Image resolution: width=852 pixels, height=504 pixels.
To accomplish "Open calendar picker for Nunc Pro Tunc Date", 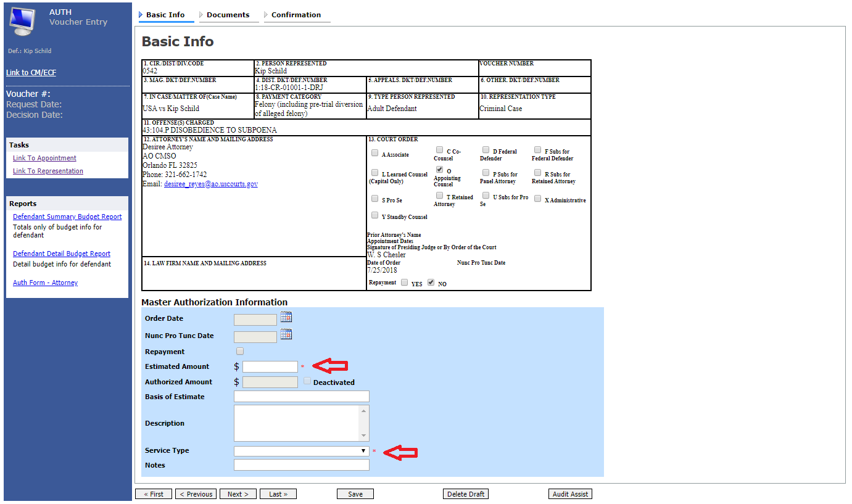I will 286,334.
